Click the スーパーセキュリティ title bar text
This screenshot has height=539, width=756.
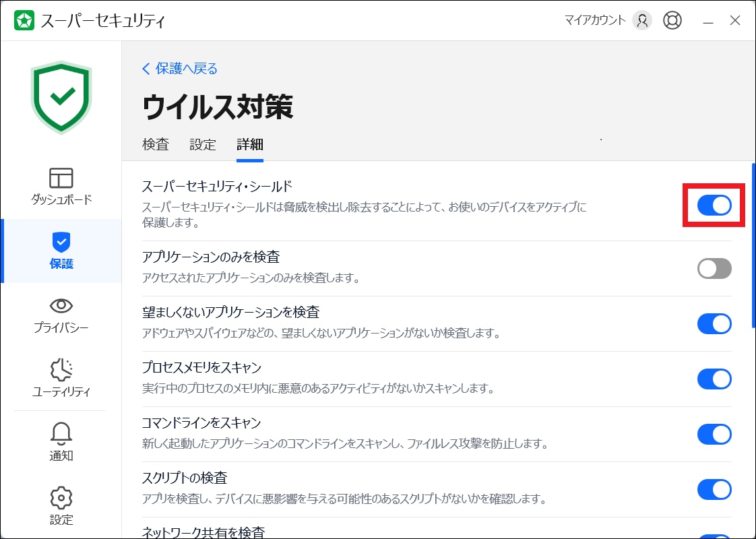coord(102,21)
